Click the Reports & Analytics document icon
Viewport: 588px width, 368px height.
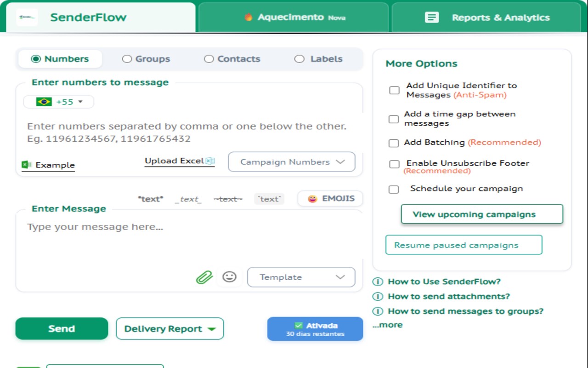click(431, 17)
